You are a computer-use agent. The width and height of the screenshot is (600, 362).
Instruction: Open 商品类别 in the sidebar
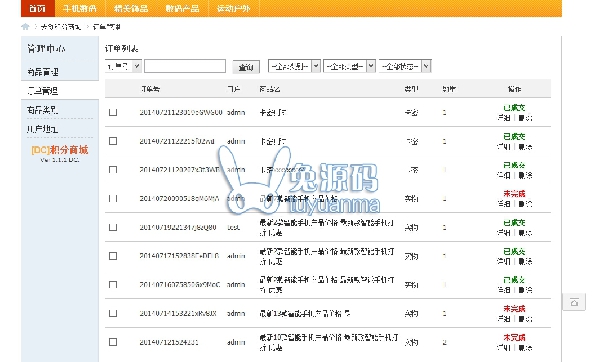point(43,110)
